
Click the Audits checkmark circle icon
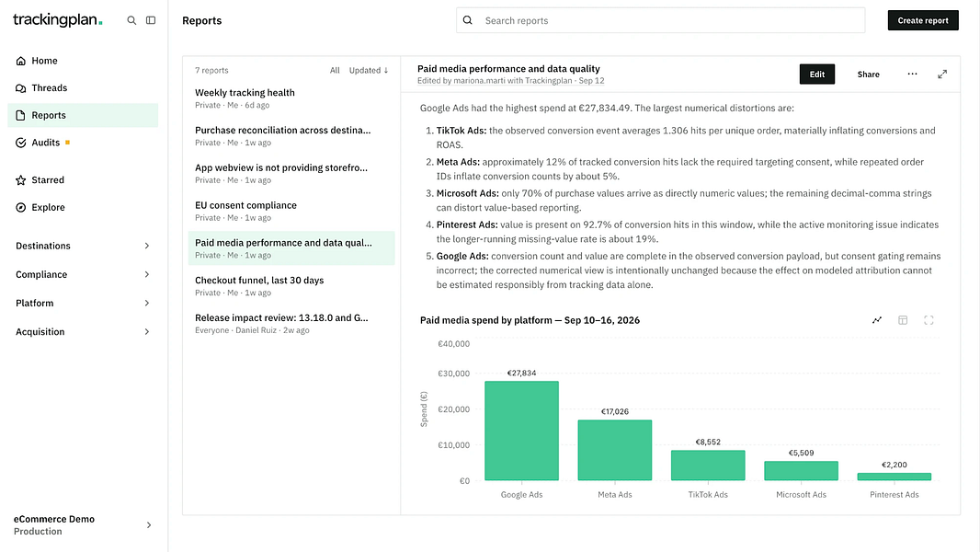click(20, 143)
